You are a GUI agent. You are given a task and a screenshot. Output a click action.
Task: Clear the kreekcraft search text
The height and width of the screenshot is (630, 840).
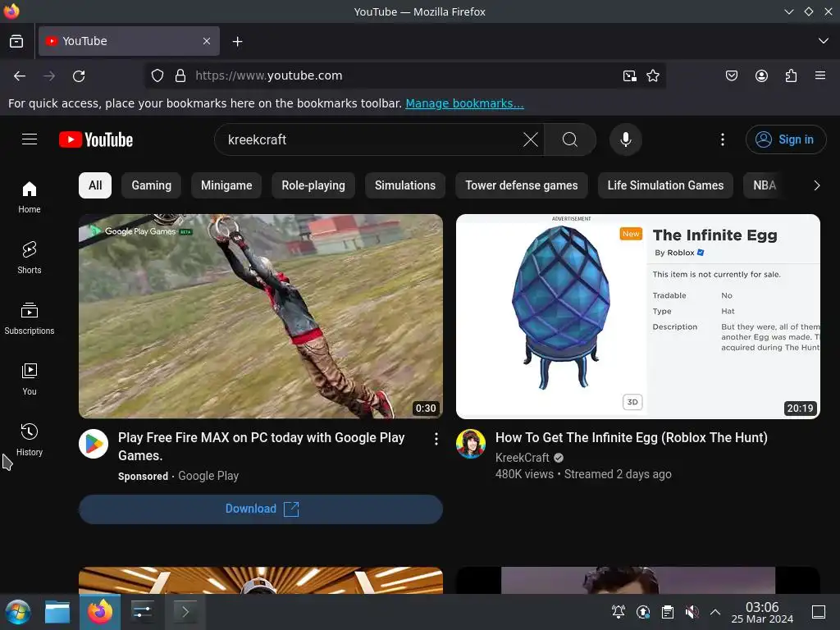(x=531, y=139)
